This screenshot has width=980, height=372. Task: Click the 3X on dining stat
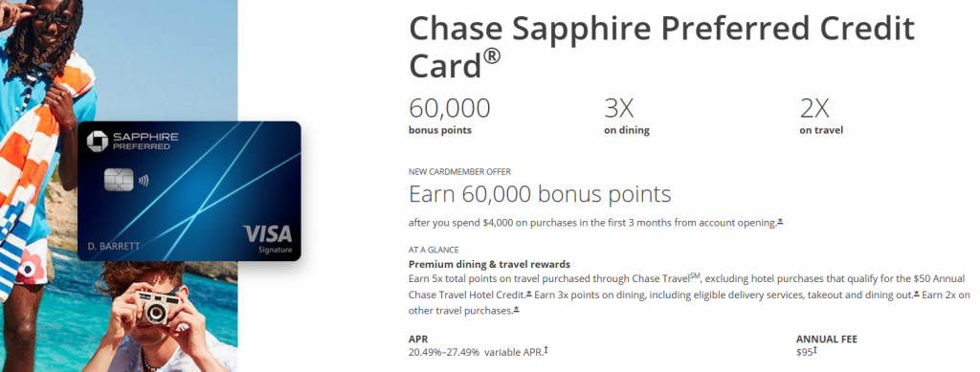[626, 116]
